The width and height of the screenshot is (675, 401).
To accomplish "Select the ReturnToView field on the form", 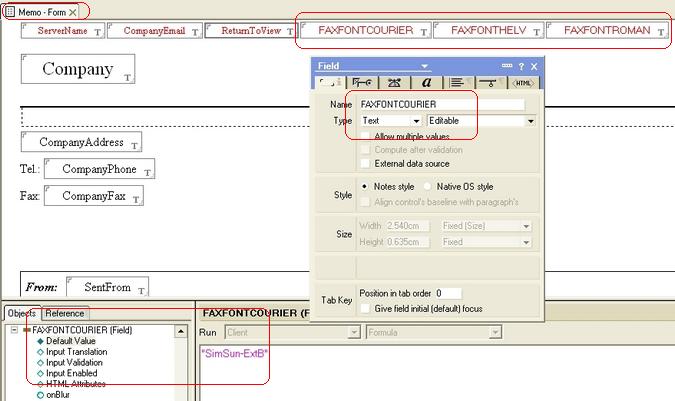I will (x=251, y=31).
